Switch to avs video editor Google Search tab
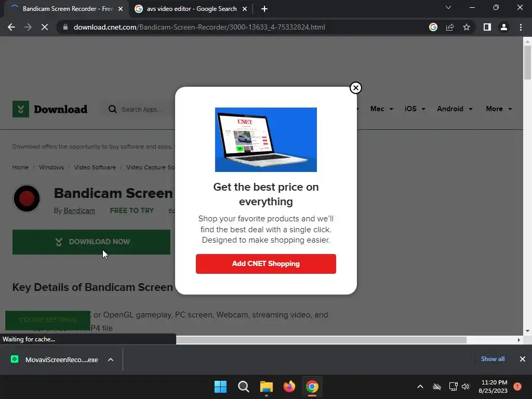 [191, 9]
